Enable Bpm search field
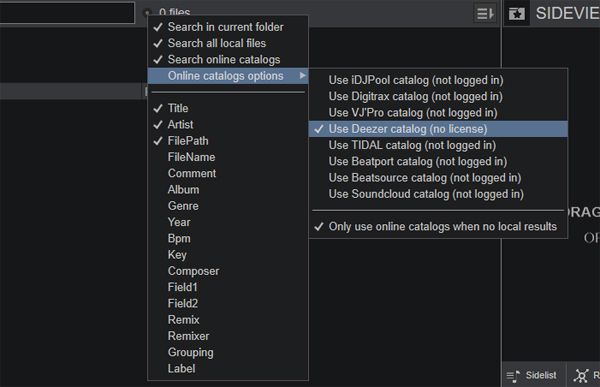600x387 pixels. pyautogui.click(x=228, y=238)
